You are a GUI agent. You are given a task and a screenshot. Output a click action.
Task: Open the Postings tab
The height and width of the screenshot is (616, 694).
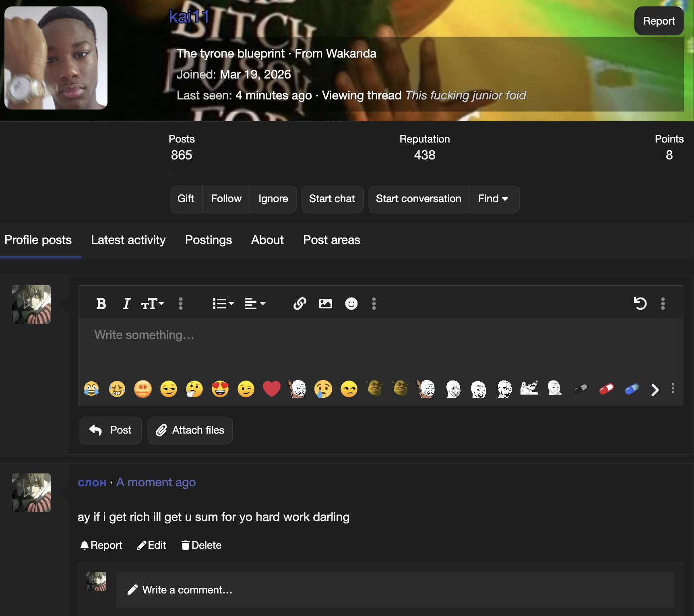coord(208,240)
